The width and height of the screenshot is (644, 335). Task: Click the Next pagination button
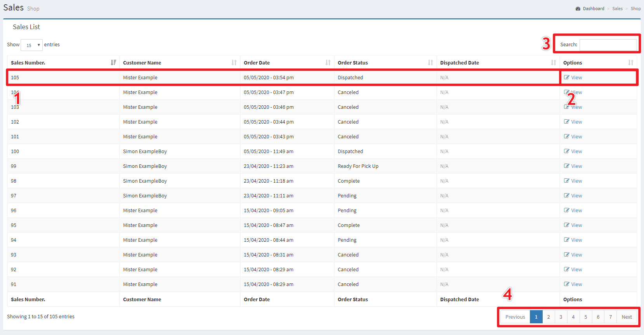pyautogui.click(x=627, y=317)
